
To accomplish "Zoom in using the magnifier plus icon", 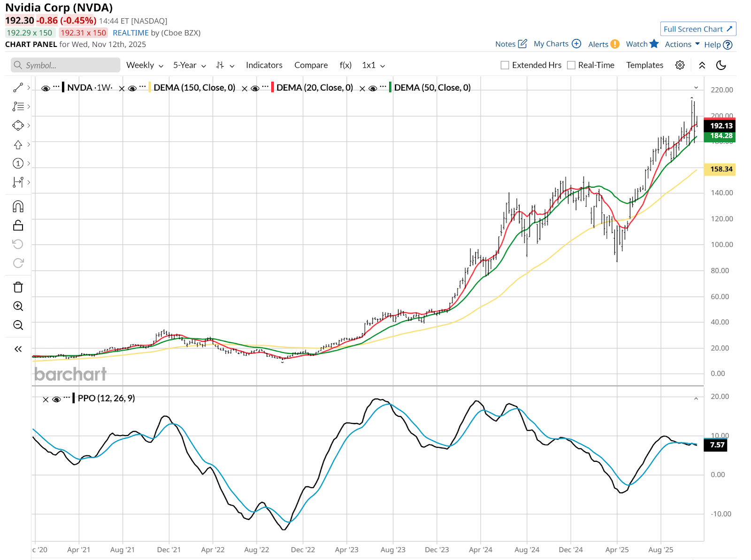I will (x=18, y=306).
